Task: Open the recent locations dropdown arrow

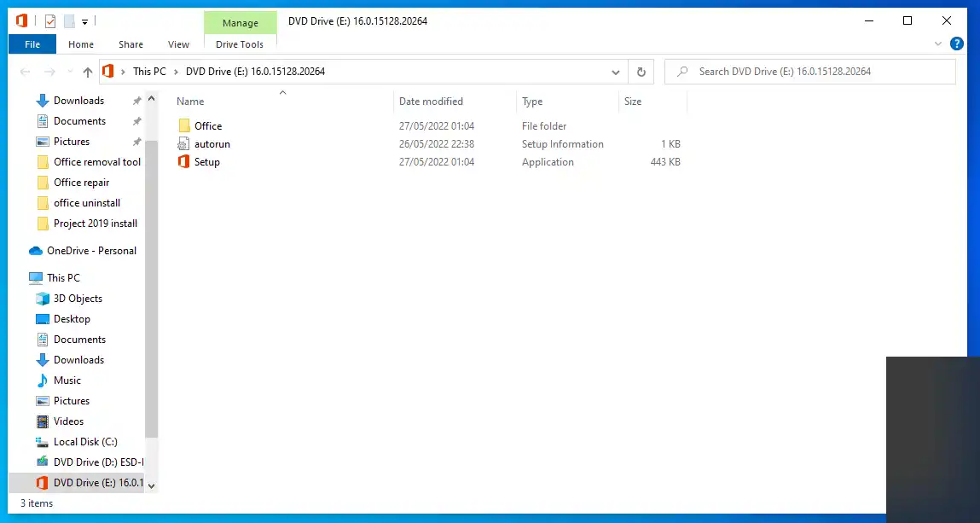Action: (69, 72)
